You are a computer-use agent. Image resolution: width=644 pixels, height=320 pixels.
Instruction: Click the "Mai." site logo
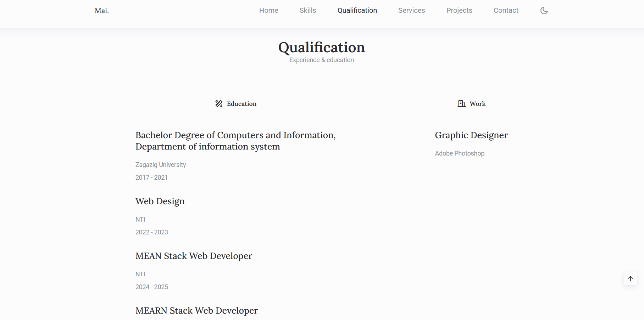click(102, 11)
